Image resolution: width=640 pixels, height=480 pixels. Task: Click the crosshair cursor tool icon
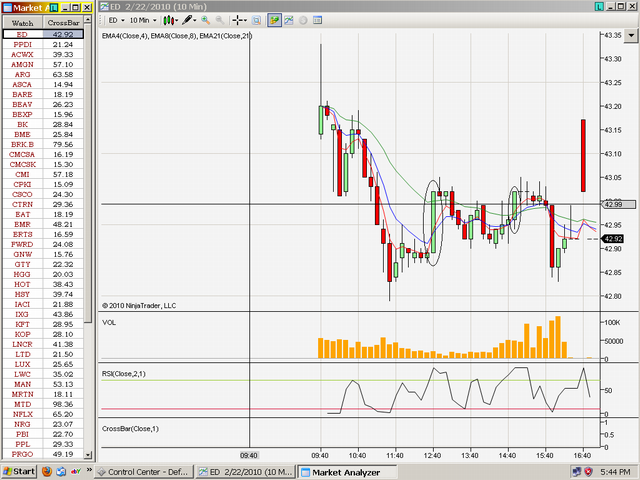click(239, 20)
